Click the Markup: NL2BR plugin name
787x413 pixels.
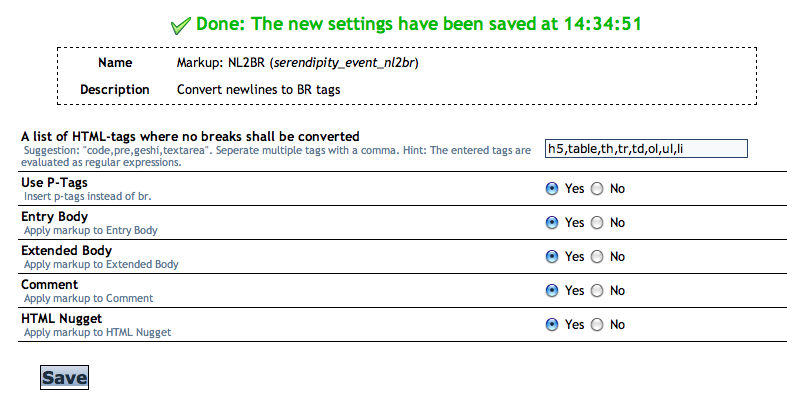click(x=297, y=63)
